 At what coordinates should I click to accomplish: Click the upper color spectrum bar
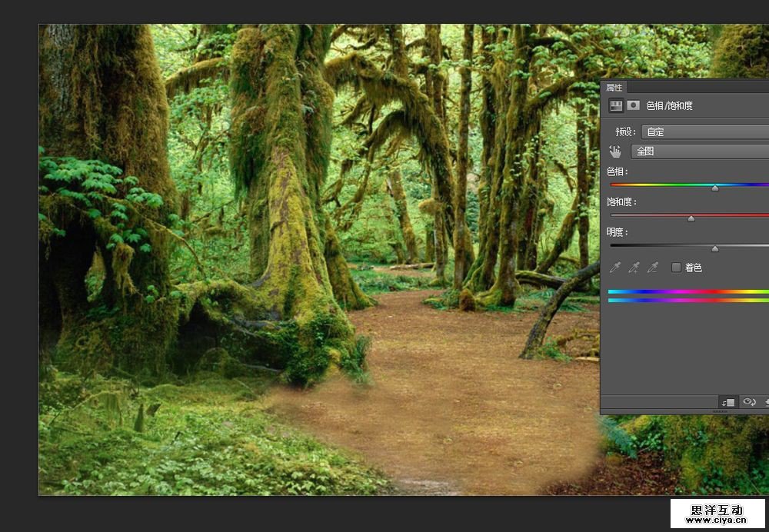point(687,291)
